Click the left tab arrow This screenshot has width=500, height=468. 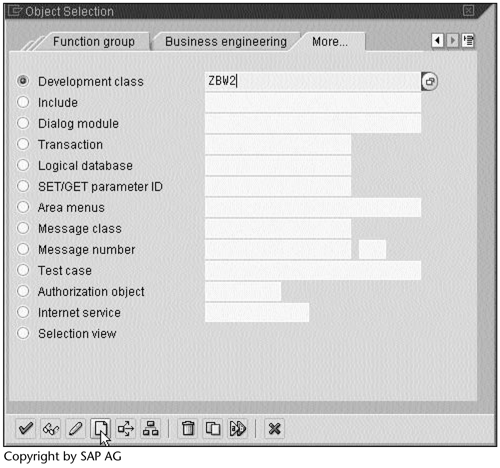click(438, 41)
